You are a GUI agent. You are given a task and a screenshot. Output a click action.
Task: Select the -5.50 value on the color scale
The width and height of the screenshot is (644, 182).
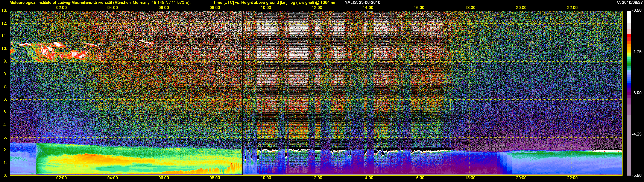click(637, 175)
